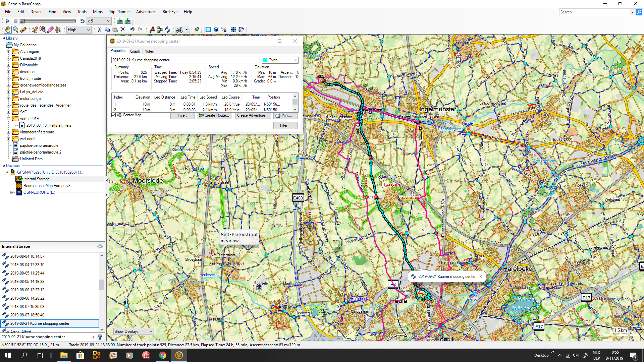Choose the bicycle activity profile

(179, 29)
